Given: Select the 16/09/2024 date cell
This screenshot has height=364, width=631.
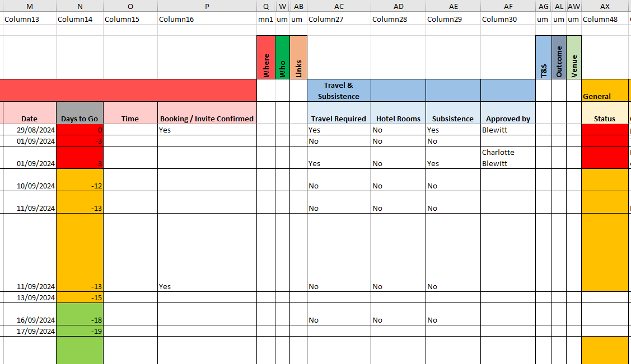Looking at the screenshot, I should (29, 314).
